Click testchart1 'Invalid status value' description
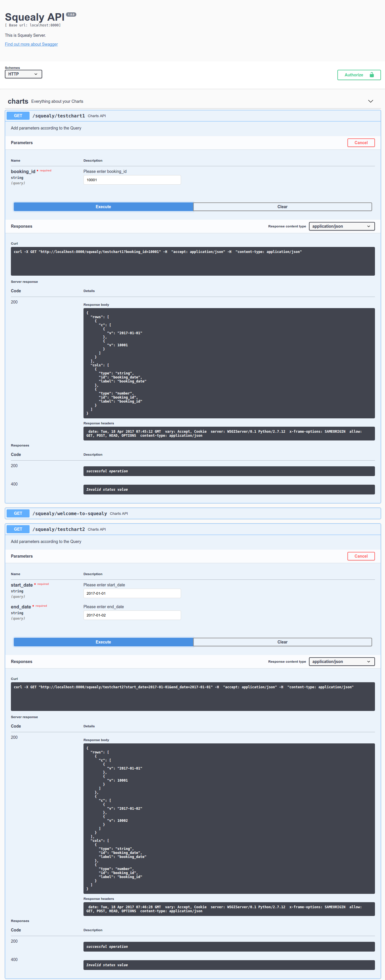The image size is (385, 980). point(229,490)
